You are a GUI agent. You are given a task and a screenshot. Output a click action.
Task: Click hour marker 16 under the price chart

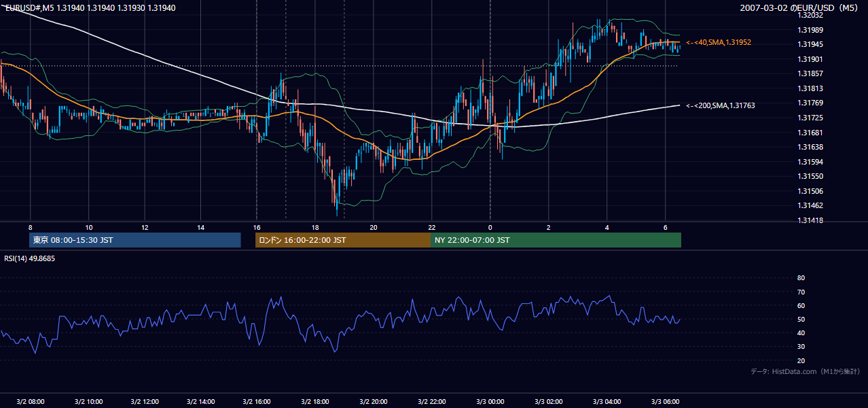tap(257, 227)
